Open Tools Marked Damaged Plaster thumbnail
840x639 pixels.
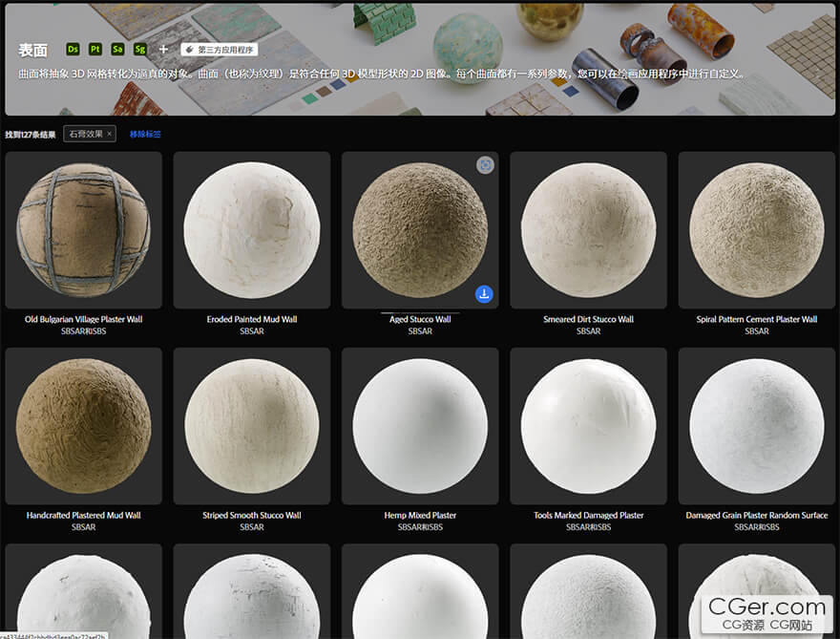[588, 426]
